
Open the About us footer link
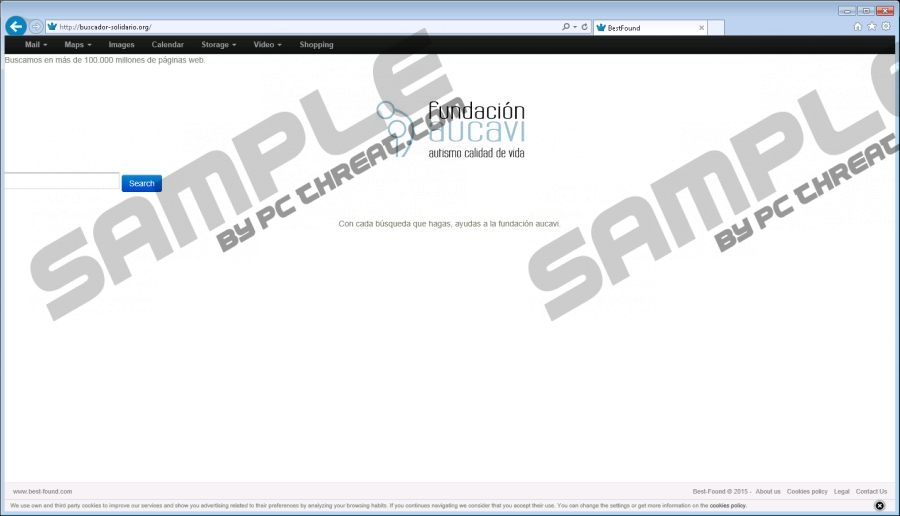pos(768,491)
